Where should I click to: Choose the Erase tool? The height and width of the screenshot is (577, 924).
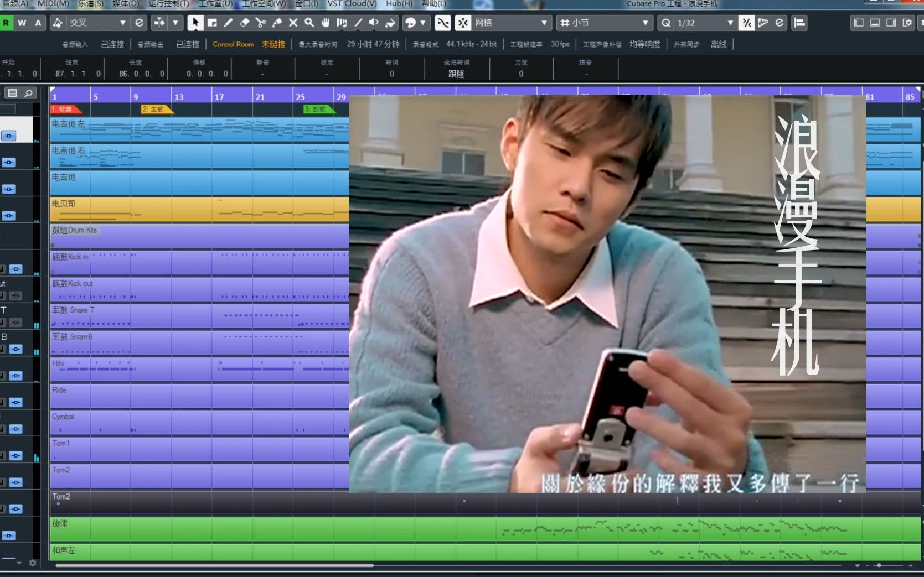(244, 23)
